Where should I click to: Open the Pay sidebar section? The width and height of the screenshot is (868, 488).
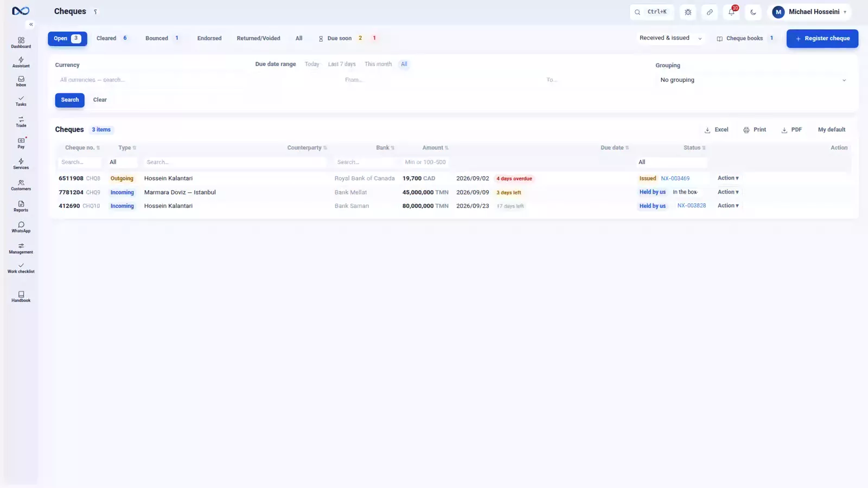coord(21,143)
